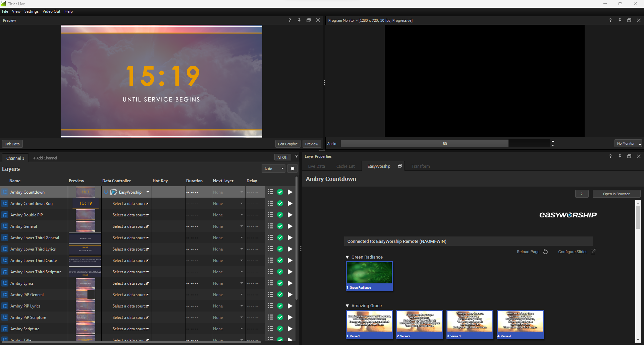644x345 pixels.
Task: Open the No Monitor dropdown
Action: (x=628, y=144)
